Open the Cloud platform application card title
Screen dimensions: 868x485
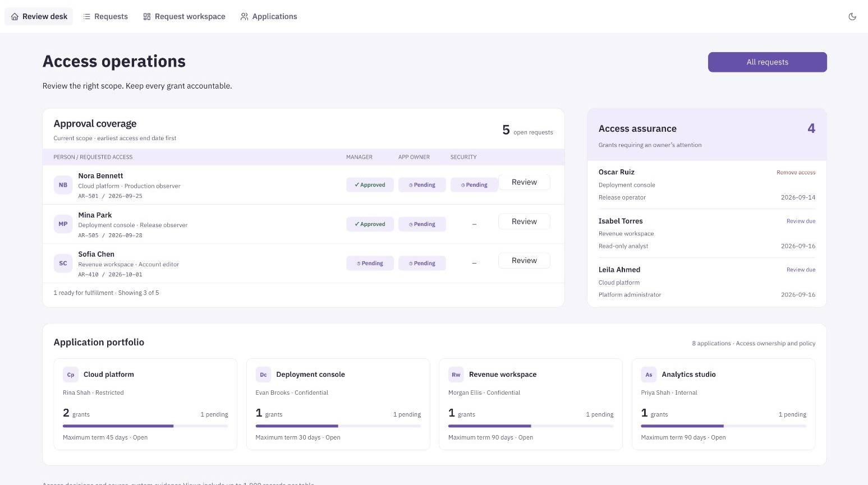click(x=109, y=375)
